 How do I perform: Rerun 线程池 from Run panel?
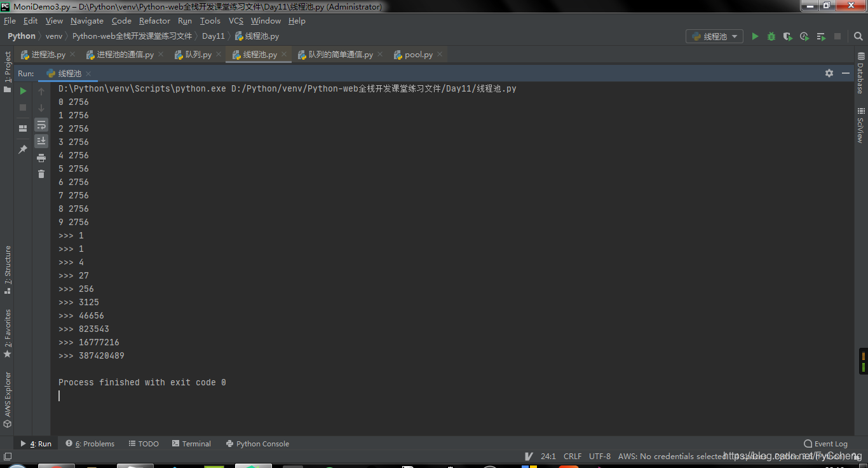point(23,91)
